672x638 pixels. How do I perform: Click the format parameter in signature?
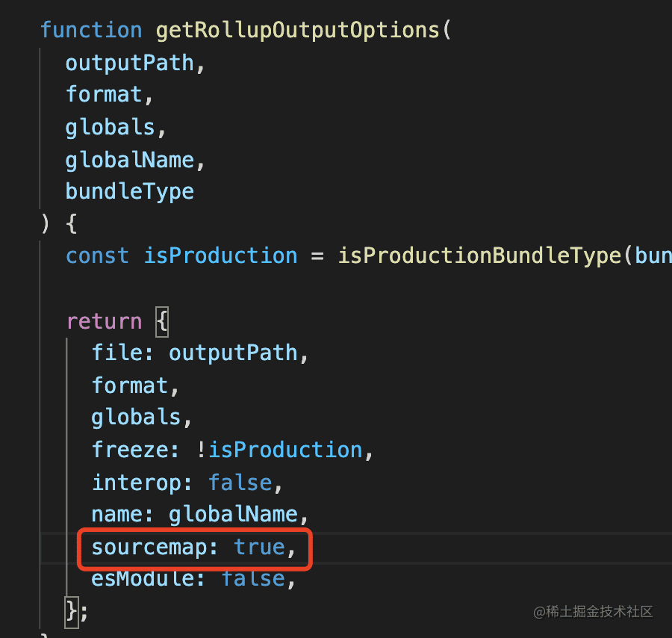point(103,94)
